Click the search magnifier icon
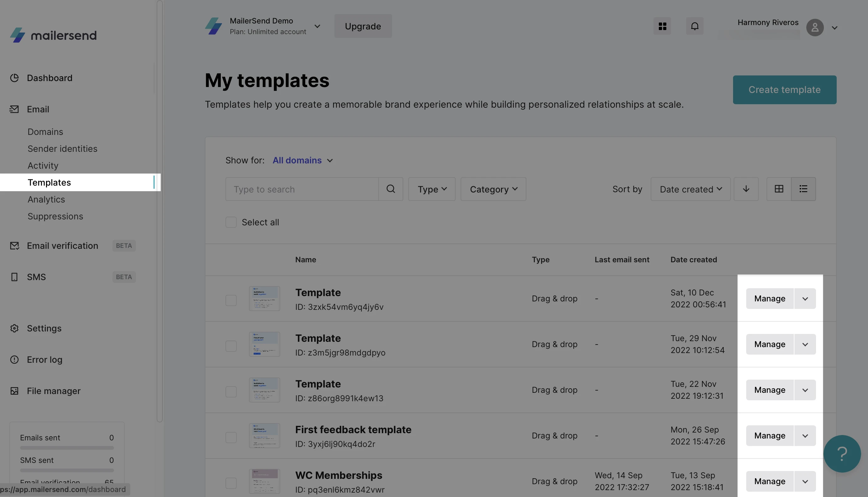Image resolution: width=868 pixels, height=497 pixels. 391,189
